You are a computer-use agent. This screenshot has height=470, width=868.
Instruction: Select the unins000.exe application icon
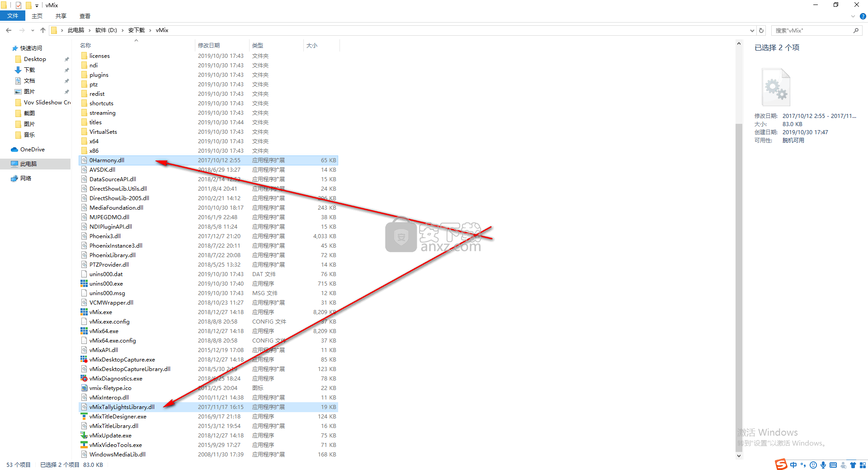click(x=84, y=284)
